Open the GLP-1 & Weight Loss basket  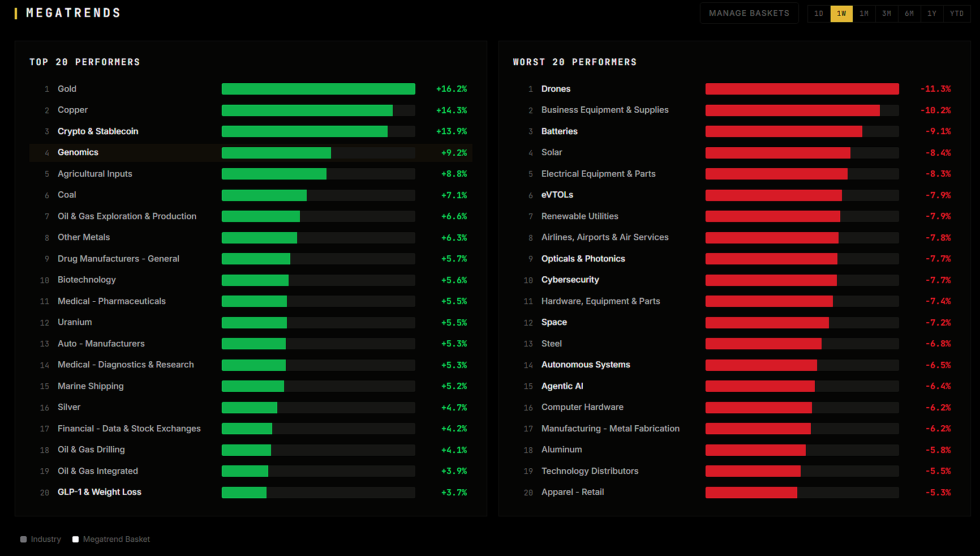[251, 492]
